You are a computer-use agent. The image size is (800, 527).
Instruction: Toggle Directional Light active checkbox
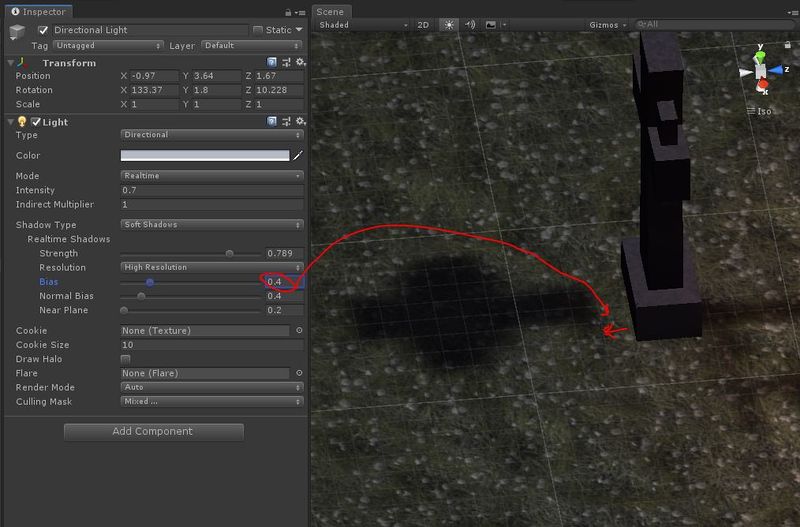pyautogui.click(x=43, y=30)
